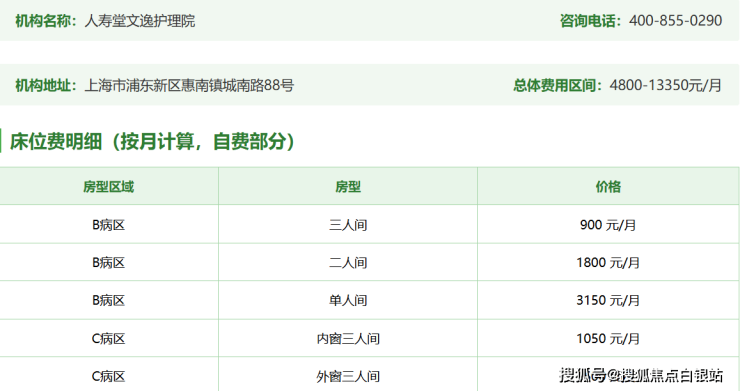Select the 单人间 room type cell
The width and height of the screenshot is (740, 391).
point(348,300)
